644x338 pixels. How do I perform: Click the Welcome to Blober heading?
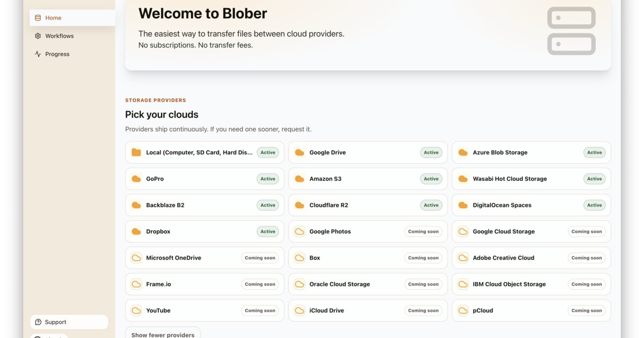203,13
